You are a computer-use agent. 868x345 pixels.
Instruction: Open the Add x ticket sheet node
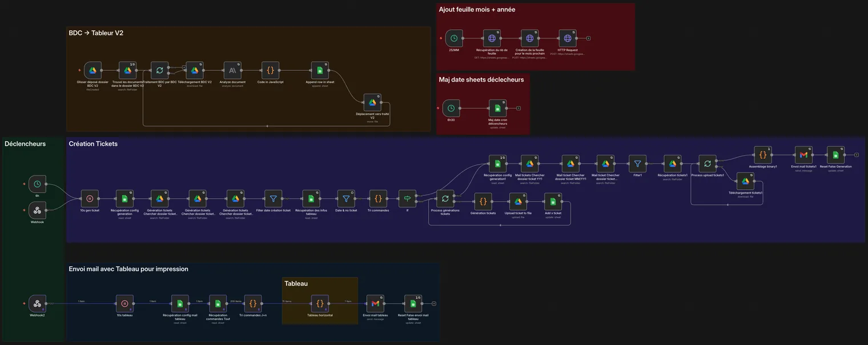[553, 202]
